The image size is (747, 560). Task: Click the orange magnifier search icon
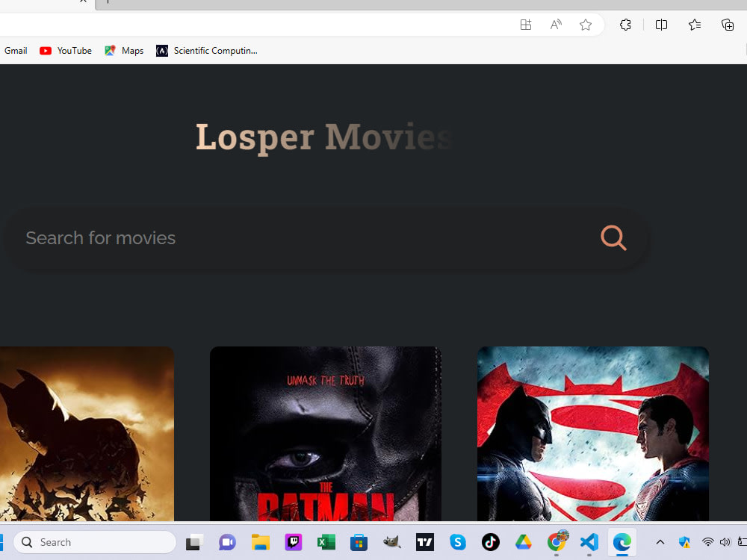pos(613,237)
